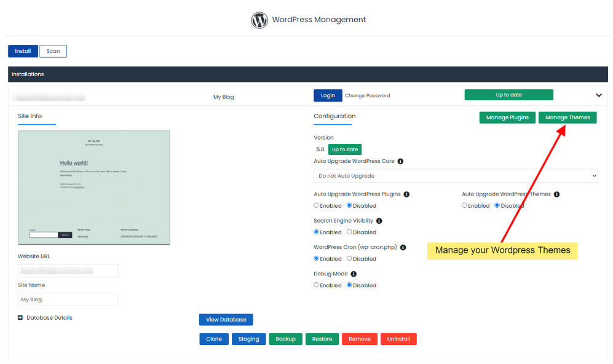Click info icon beside WordPress Cron setting
This screenshot has height=364, width=613.
coord(403,247)
